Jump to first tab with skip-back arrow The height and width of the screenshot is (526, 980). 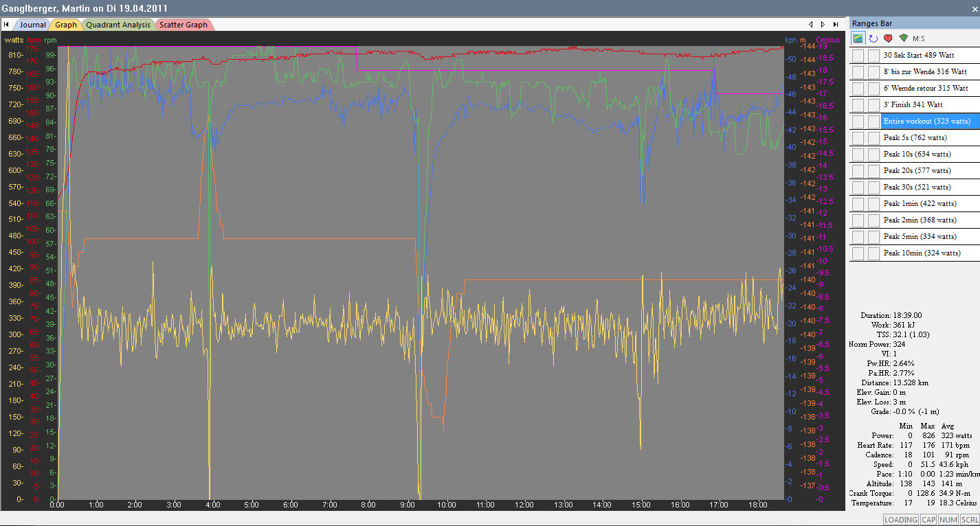[6, 25]
